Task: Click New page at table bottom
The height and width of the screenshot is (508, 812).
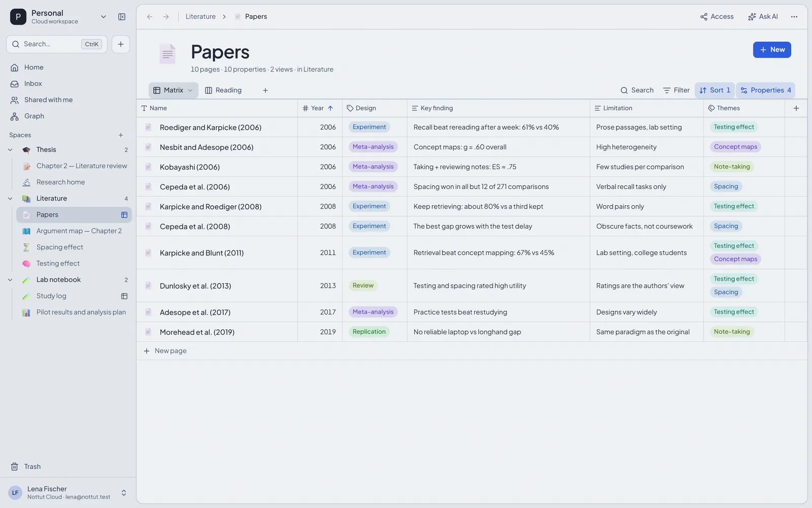Action: (x=165, y=351)
